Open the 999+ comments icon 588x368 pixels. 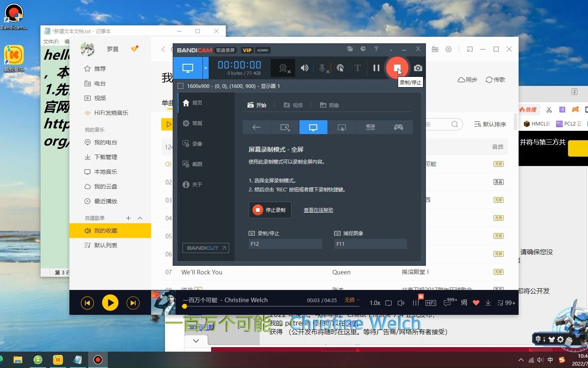(x=450, y=302)
